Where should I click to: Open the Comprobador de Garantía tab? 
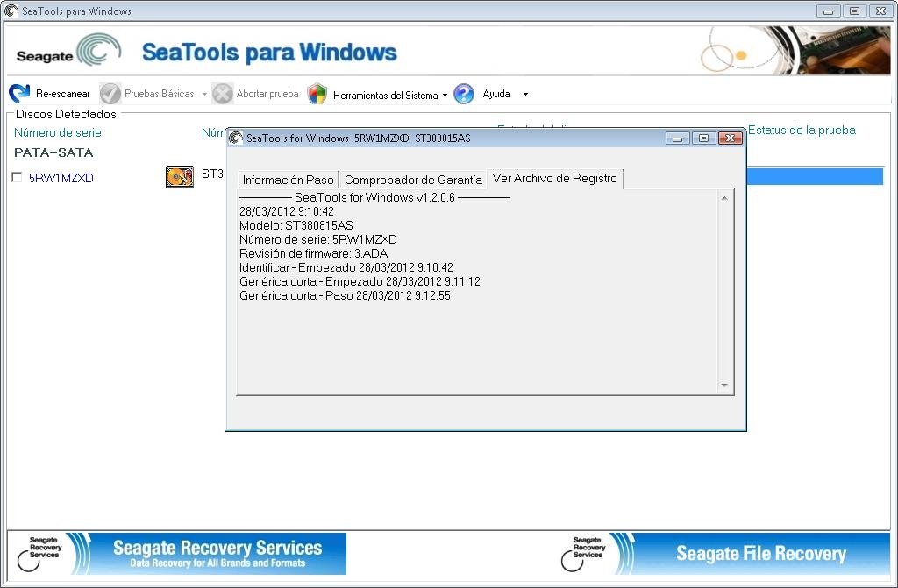tap(413, 180)
